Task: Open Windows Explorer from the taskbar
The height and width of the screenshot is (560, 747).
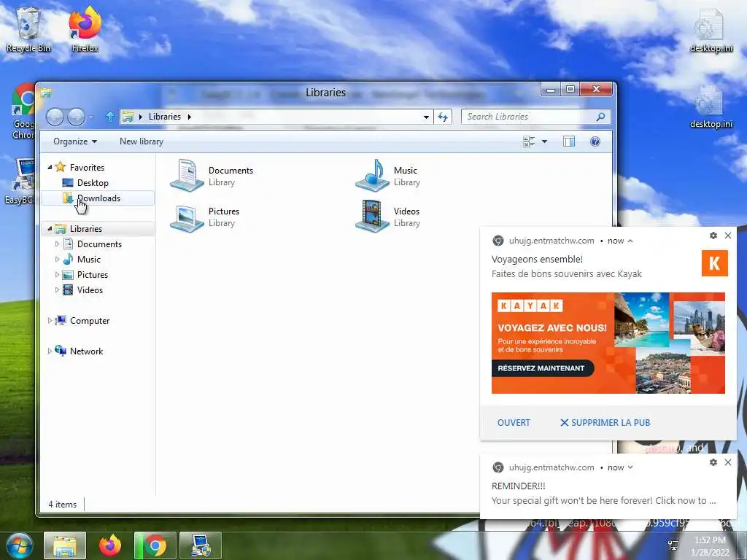Action: tap(65, 545)
